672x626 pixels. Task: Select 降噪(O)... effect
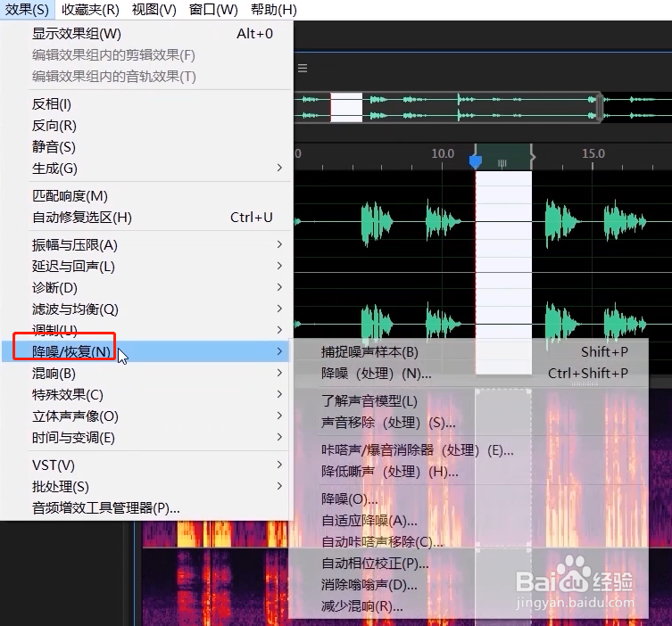[469, 499]
